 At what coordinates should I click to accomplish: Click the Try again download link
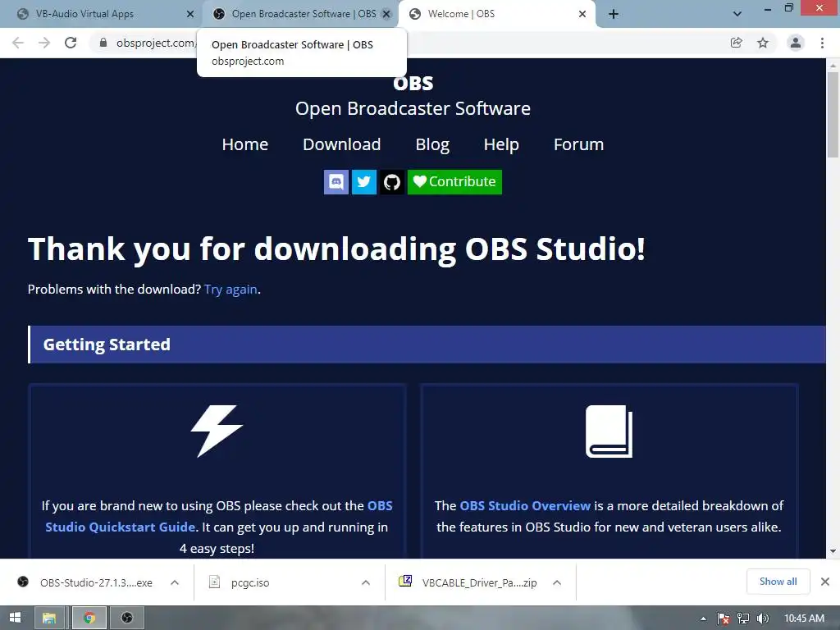coord(231,290)
